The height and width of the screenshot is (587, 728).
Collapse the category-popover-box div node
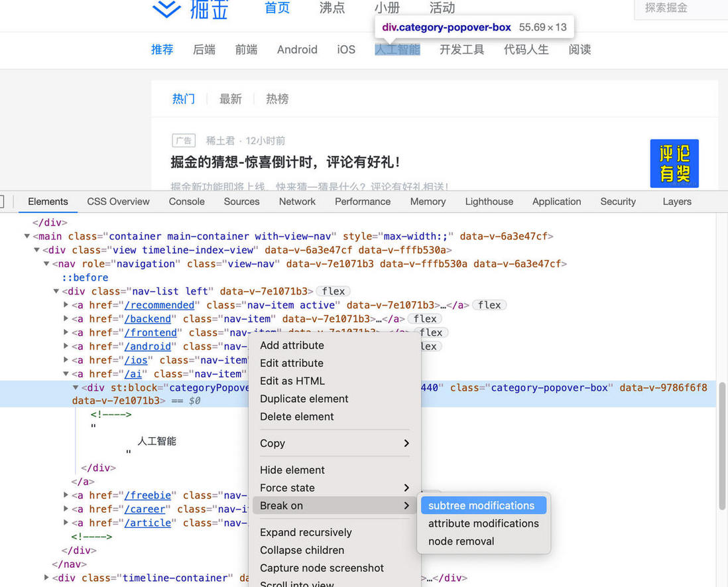tap(76, 388)
